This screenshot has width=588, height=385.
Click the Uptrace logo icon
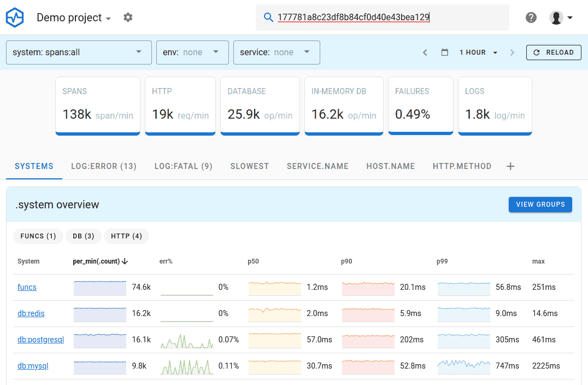coord(14,17)
